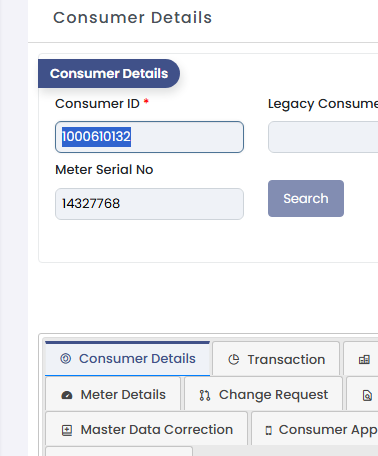The width and height of the screenshot is (378, 456).
Task: Open the tab with the document search icon
Action: (x=363, y=394)
